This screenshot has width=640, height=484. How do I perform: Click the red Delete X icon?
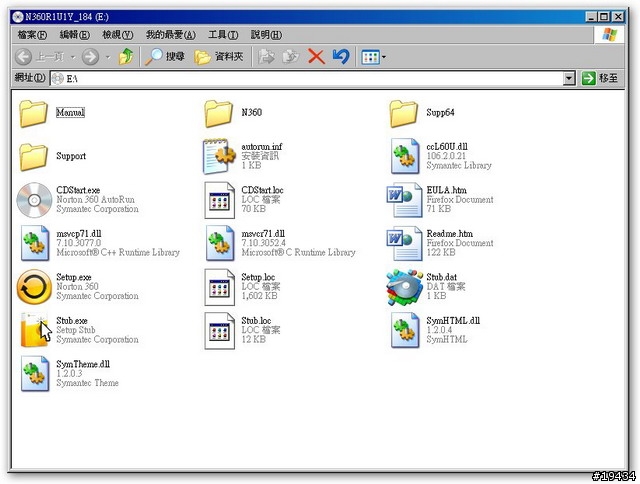(316, 57)
